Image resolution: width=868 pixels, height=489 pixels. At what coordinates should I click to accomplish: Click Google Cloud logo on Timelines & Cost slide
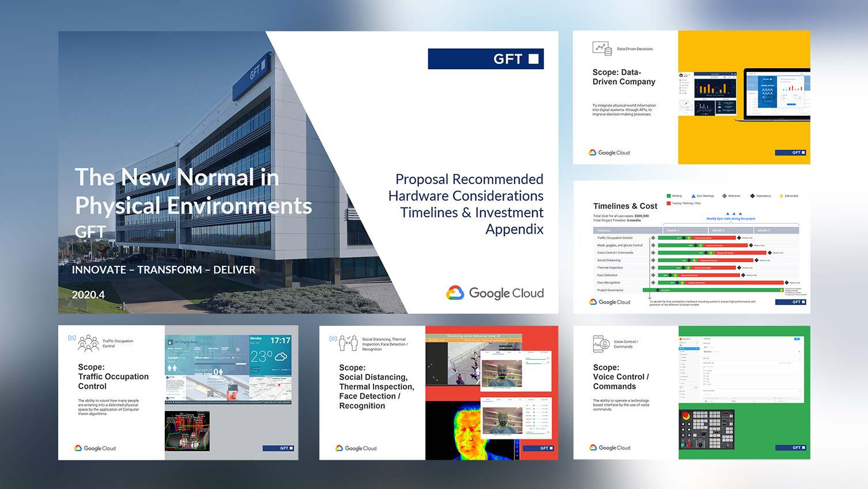point(610,302)
